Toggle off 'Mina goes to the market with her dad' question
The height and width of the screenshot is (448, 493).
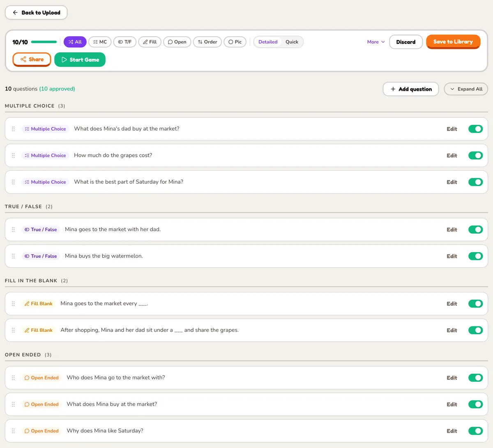click(x=475, y=230)
